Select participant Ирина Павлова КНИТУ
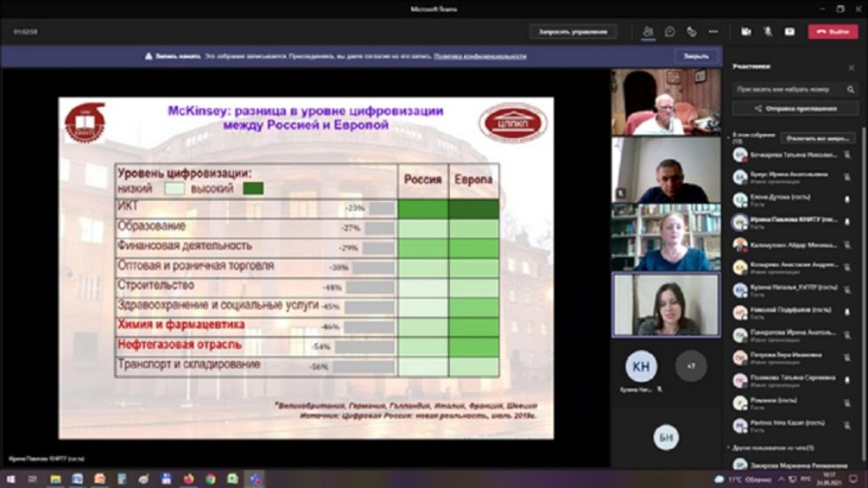 click(794, 222)
